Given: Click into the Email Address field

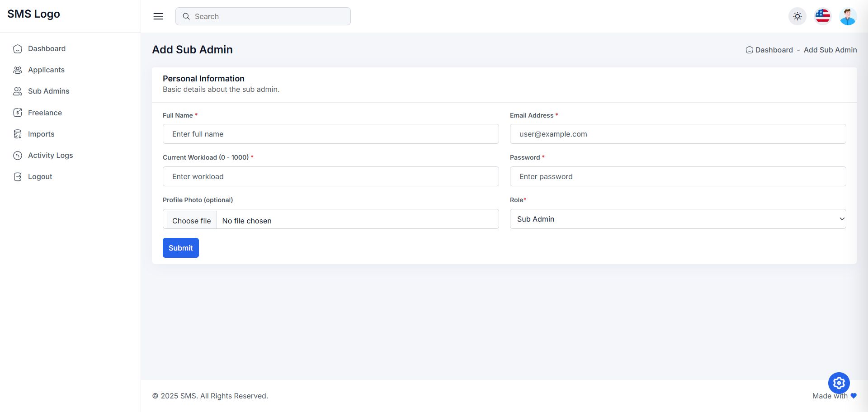Looking at the screenshot, I should pos(678,134).
